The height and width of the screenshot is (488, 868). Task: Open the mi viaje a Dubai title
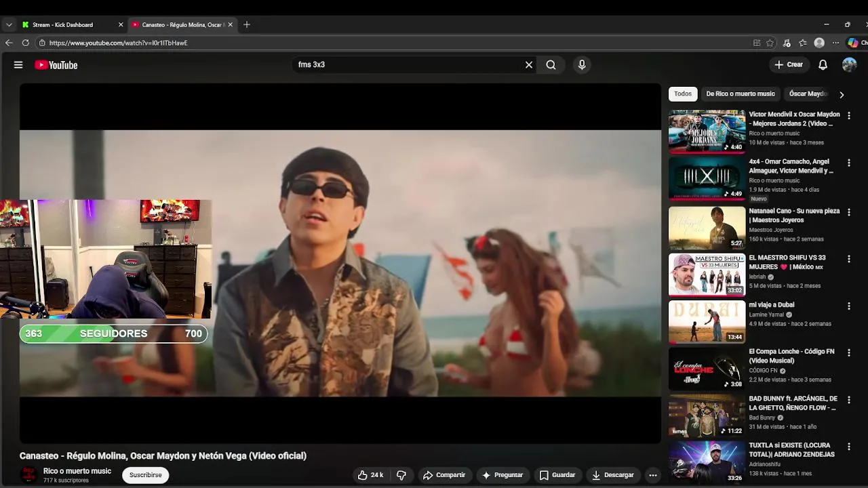(771, 305)
